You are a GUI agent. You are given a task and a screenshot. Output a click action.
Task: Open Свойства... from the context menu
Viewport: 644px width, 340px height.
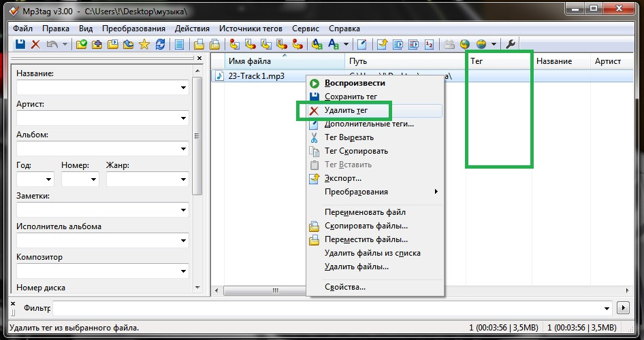pos(375,287)
